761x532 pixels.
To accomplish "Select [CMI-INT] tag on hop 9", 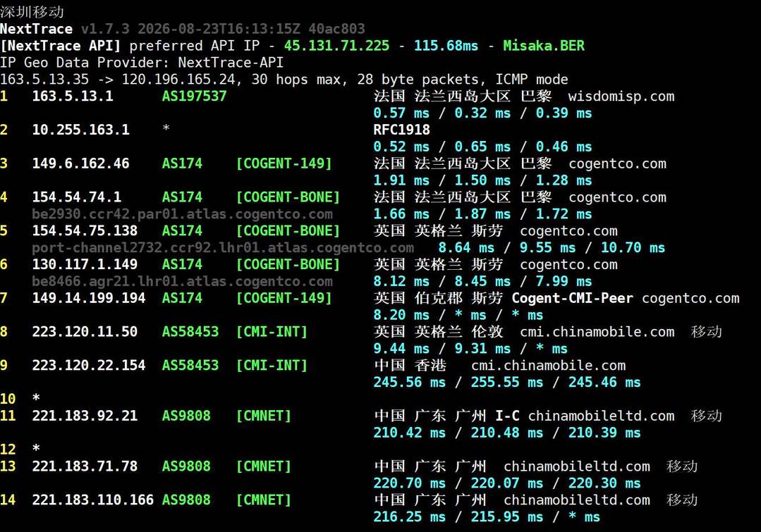I will 272,365.
